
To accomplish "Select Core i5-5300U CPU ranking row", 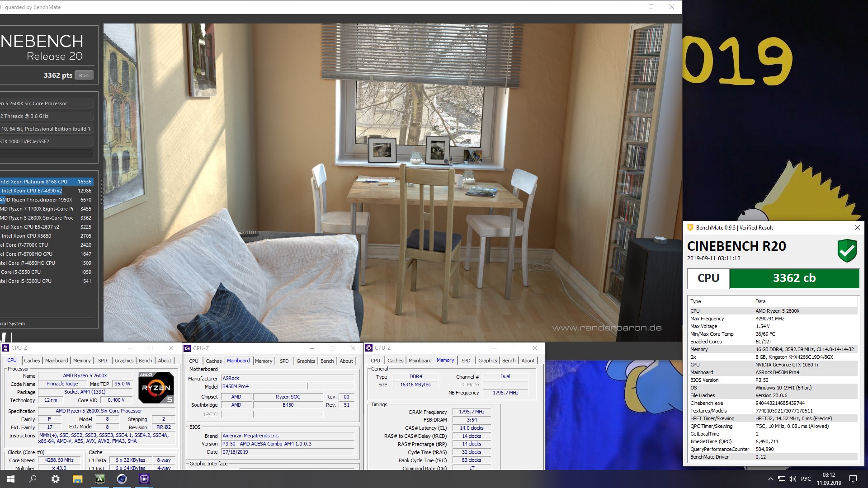I will [47, 281].
